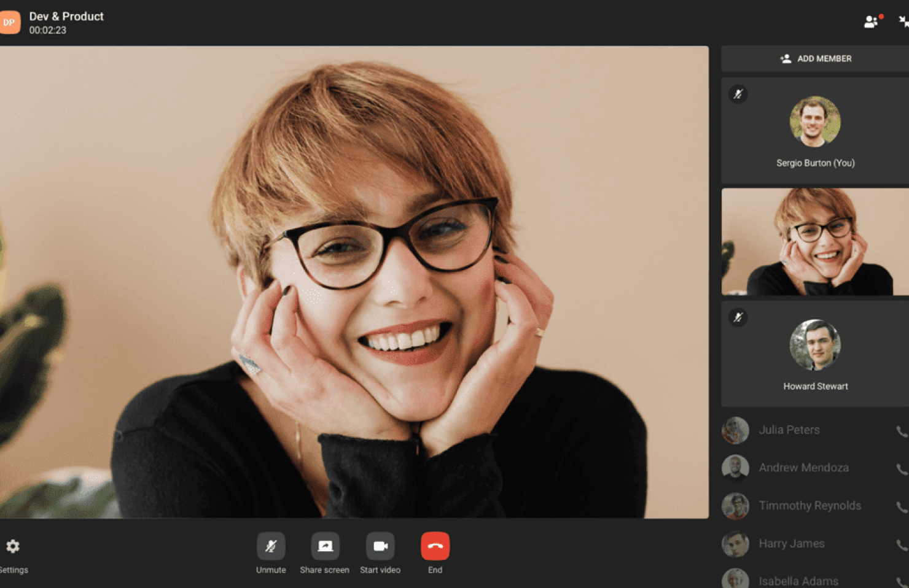Click the ADD MEMBER button

(x=815, y=59)
